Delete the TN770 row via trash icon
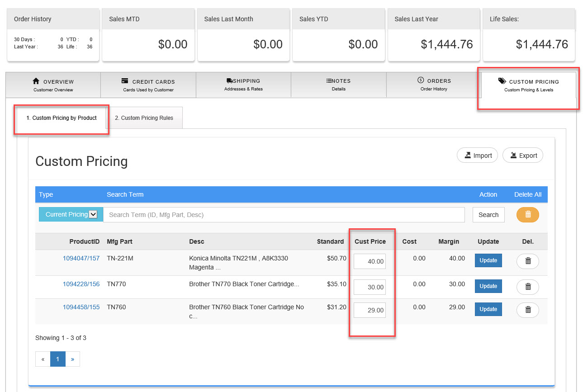 (x=527, y=287)
